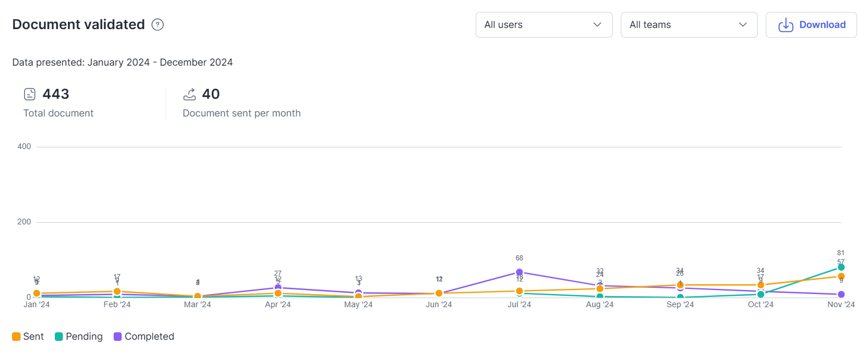
Task: Open the All teams dropdown
Action: [x=688, y=25]
